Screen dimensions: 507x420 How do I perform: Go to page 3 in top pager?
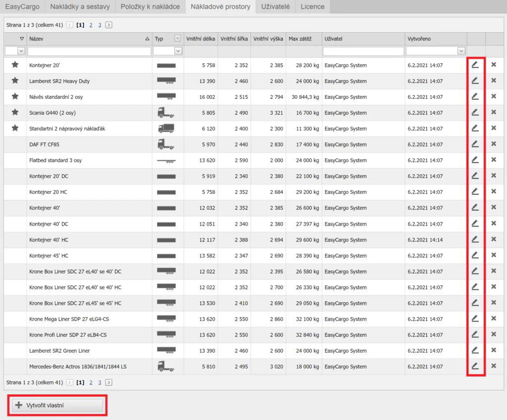pyautogui.click(x=100, y=25)
